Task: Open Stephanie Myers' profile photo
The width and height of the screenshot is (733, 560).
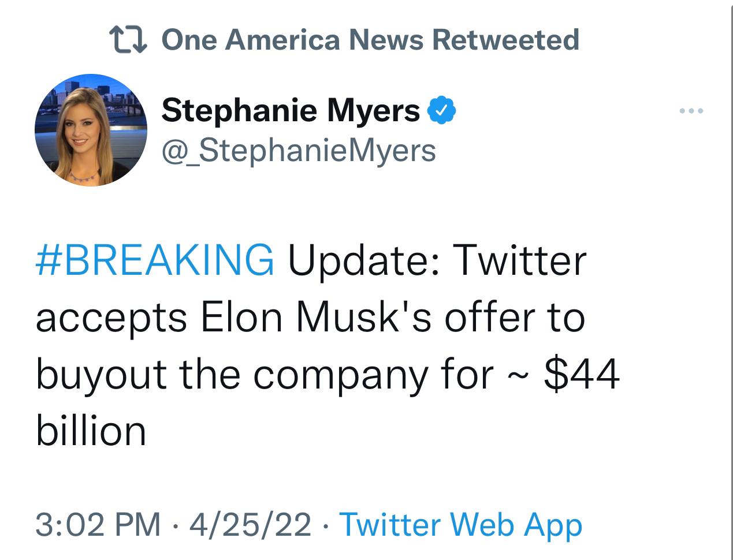Action: pos(91,130)
